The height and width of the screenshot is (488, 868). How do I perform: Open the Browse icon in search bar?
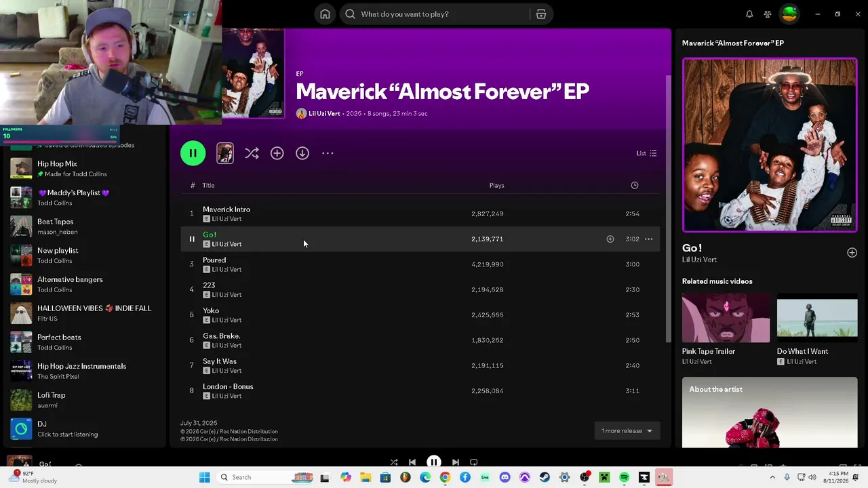point(541,14)
